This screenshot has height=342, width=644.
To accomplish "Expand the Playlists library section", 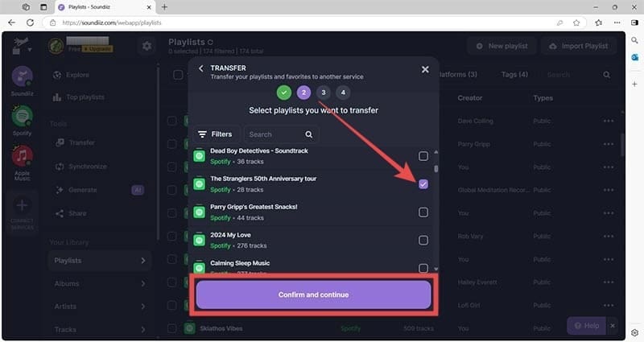I will [x=99, y=261].
